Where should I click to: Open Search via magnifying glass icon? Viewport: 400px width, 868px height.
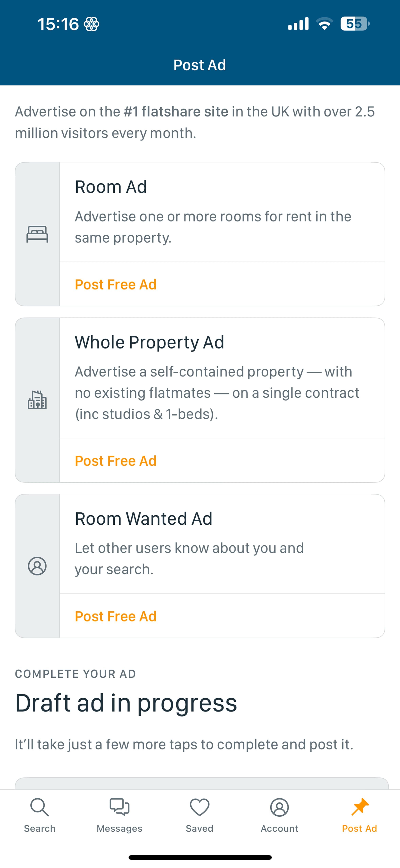pos(40,807)
